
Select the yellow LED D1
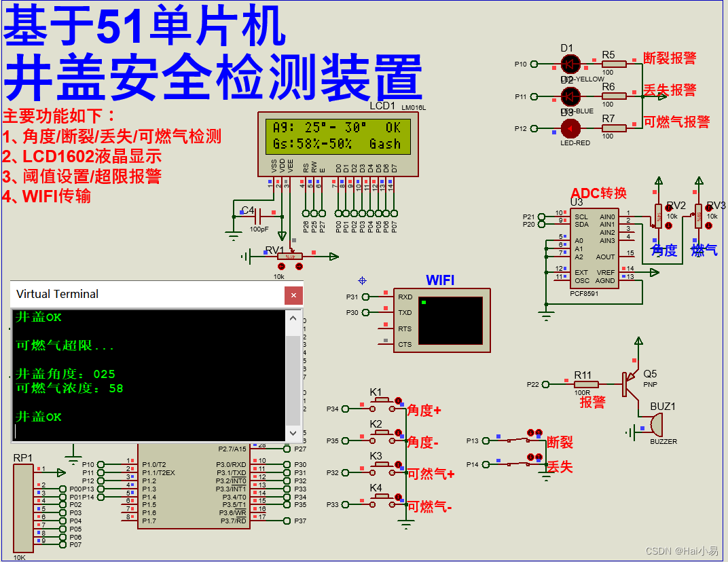(570, 64)
